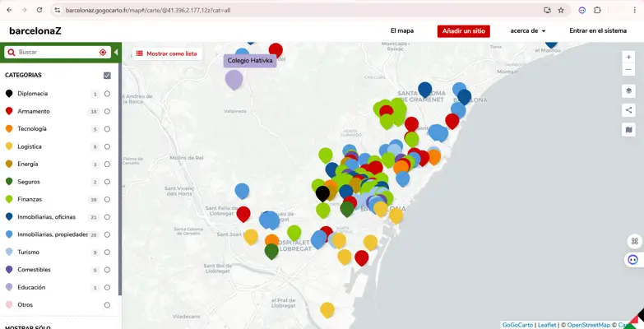Image resolution: width=644 pixels, height=329 pixels.
Task: Click the list icon in Mostrar como lista
Action: coord(140,53)
